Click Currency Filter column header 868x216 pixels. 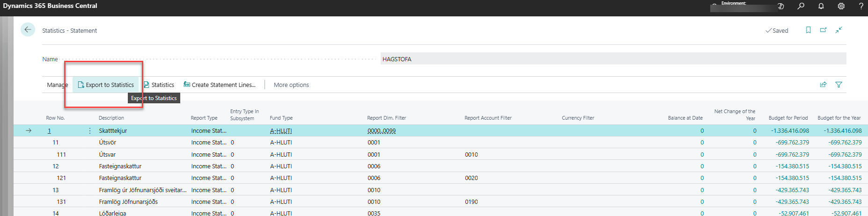tap(578, 118)
